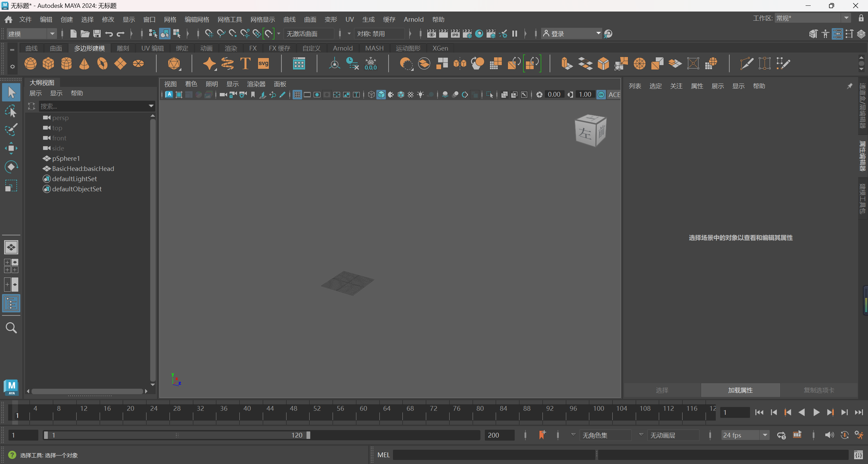Image resolution: width=868 pixels, height=464 pixels.
Task: Toggle smooth shade all in viewport
Action: [x=381, y=95]
